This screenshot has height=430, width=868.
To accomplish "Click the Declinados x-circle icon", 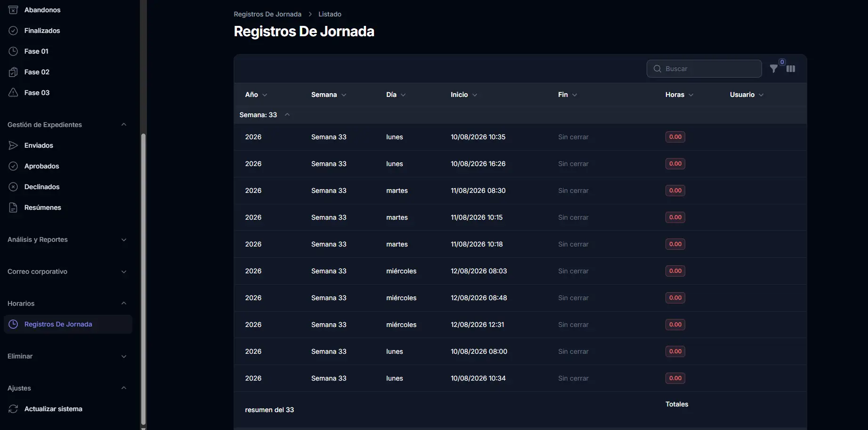I will [x=13, y=187].
